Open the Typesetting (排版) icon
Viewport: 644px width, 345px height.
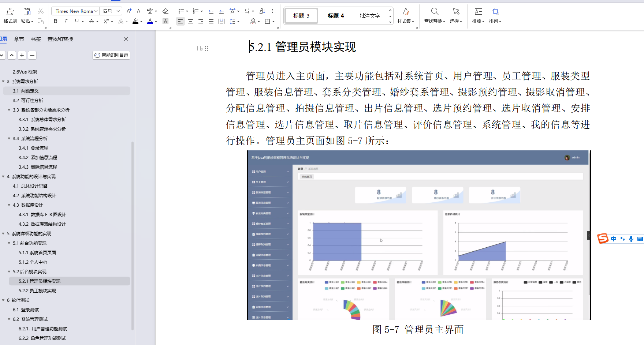tap(478, 11)
